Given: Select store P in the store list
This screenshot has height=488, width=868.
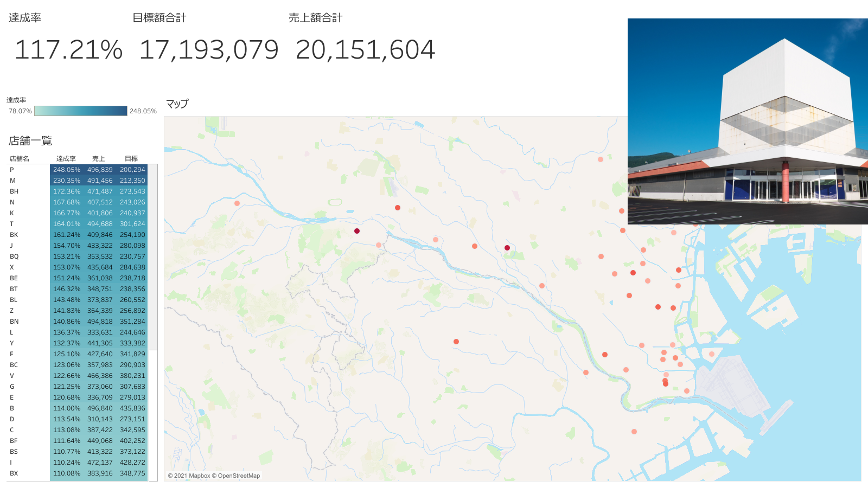Looking at the screenshot, I should [x=12, y=170].
